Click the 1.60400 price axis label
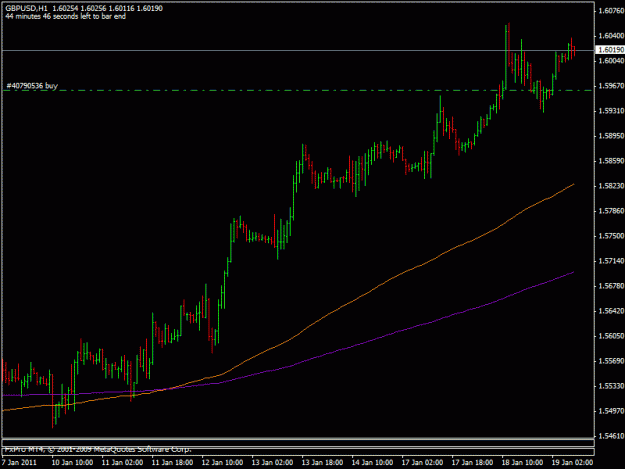 tap(611, 36)
